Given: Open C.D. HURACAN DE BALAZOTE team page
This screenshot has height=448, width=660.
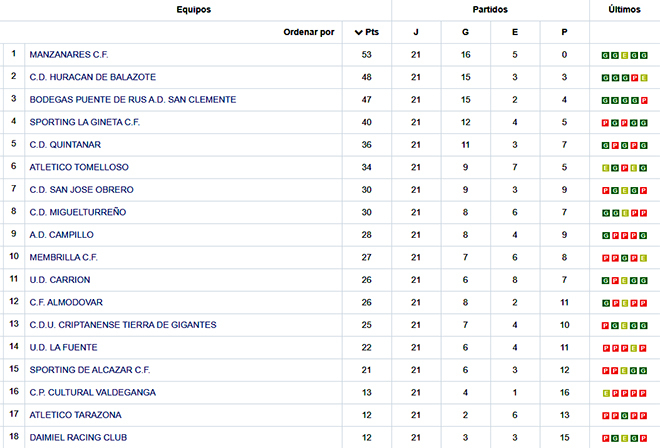Looking at the screenshot, I should (x=93, y=77).
